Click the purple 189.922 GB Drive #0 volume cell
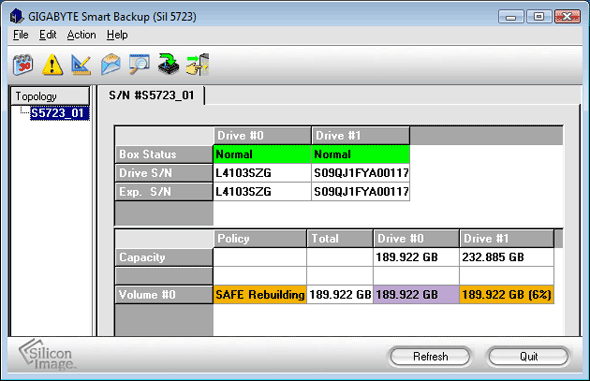 [416, 294]
